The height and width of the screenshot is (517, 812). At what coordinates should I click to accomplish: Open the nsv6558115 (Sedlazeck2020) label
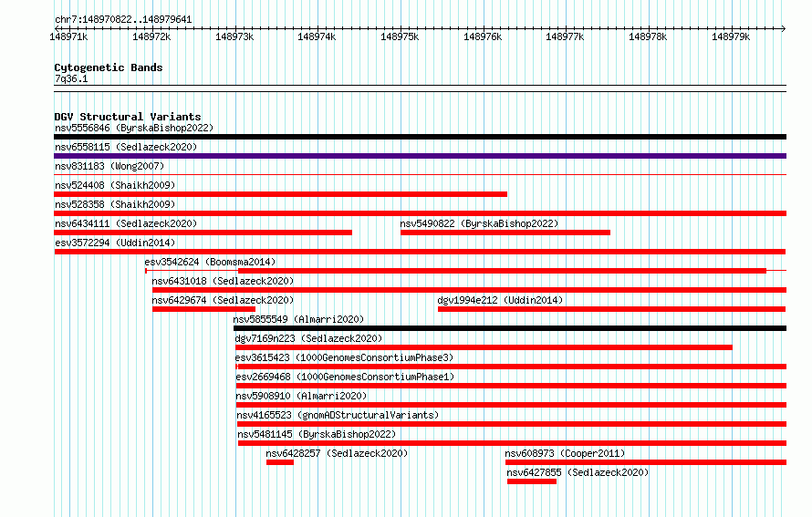coord(126,147)
